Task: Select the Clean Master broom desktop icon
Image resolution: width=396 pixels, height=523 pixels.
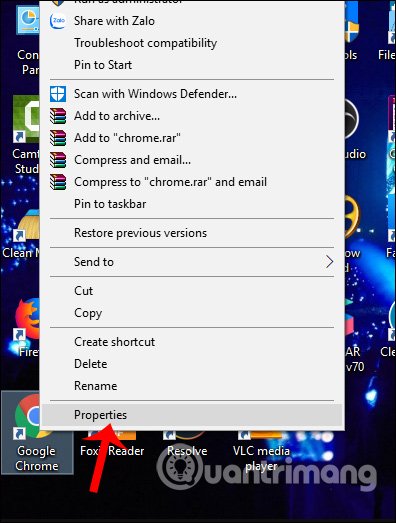Action: pos(21,233)
